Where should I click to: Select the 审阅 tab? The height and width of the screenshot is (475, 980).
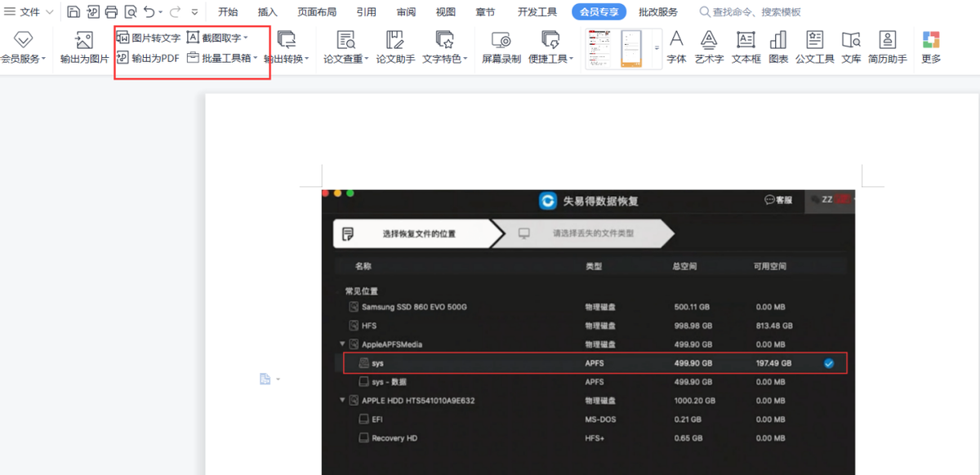[x=406, y=11]
